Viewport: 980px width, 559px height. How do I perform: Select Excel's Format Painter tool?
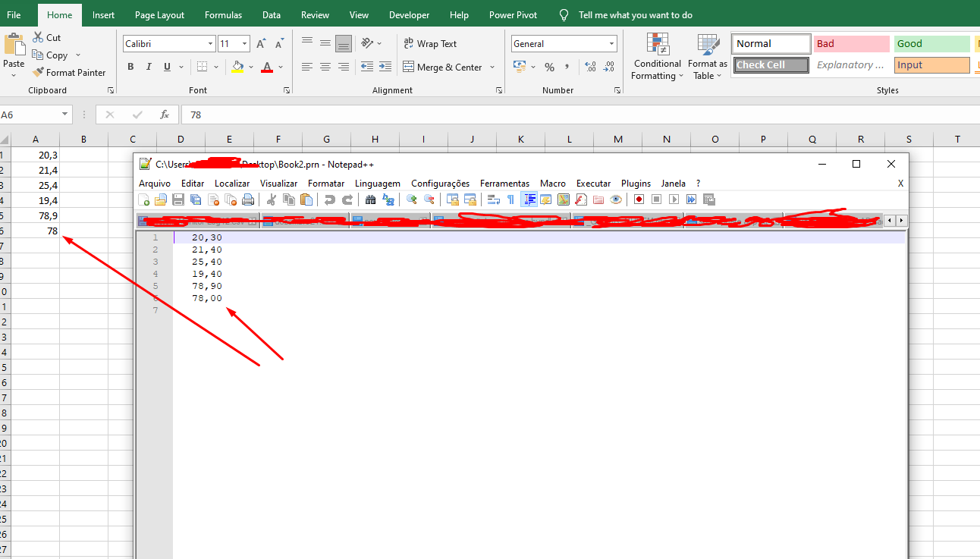click(x=70, y=72)
